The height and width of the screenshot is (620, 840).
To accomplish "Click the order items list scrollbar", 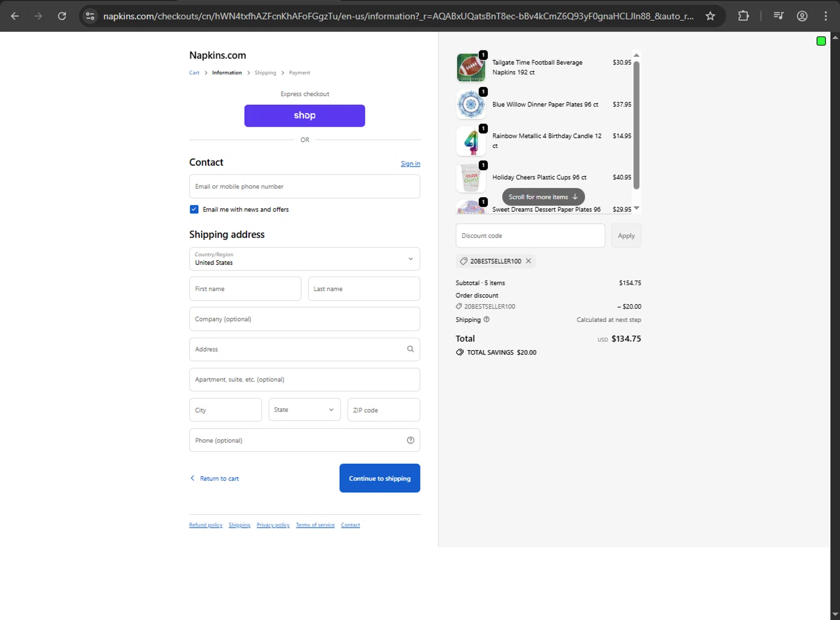I will pos(636,125).
